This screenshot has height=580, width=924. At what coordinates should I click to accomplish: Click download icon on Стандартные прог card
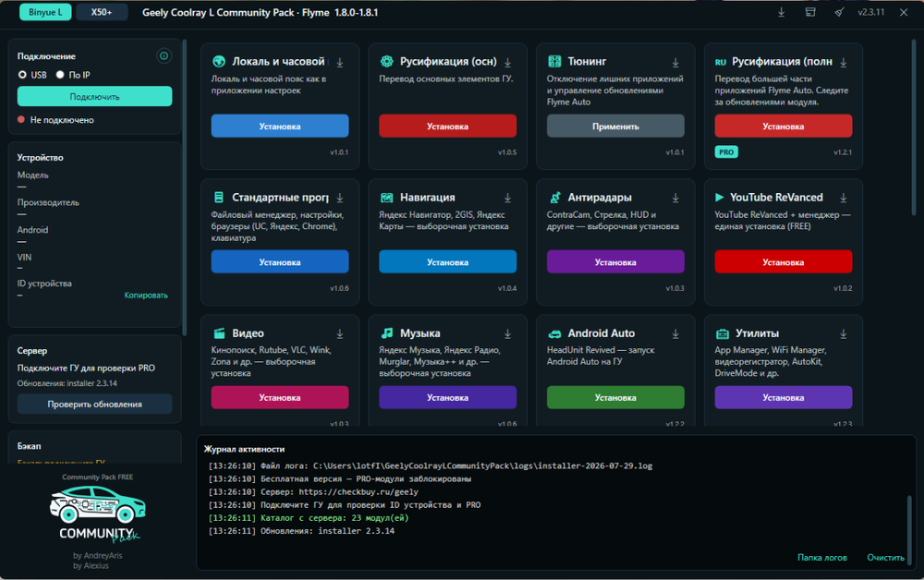pyautogui.click(x=340, y=198)
